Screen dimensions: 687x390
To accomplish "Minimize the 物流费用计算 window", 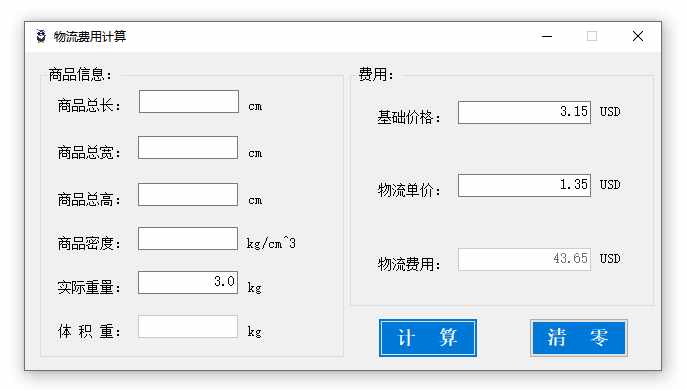I will click(x=547, y=36).
